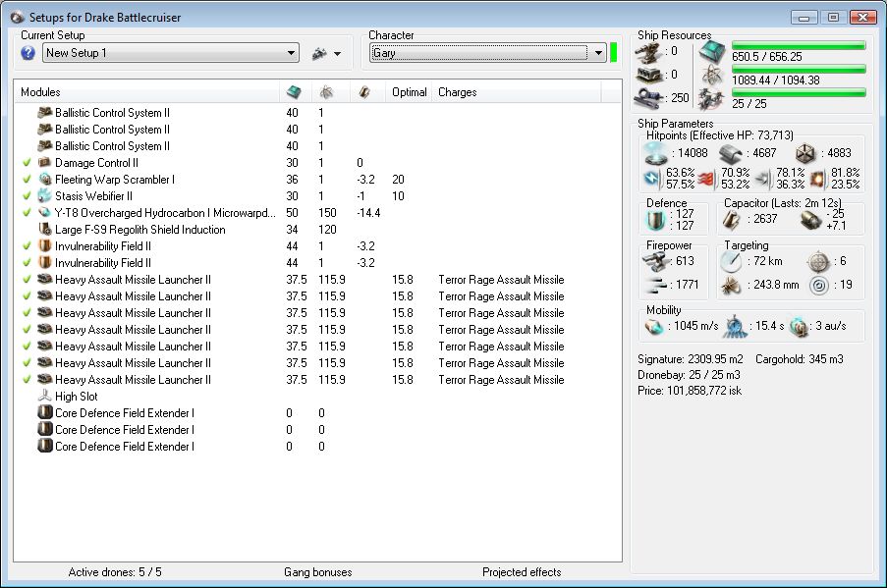The image size is (887, 588).
Task: Click the align time icon showing 15.4 s
Action: (x=735, y=327)
